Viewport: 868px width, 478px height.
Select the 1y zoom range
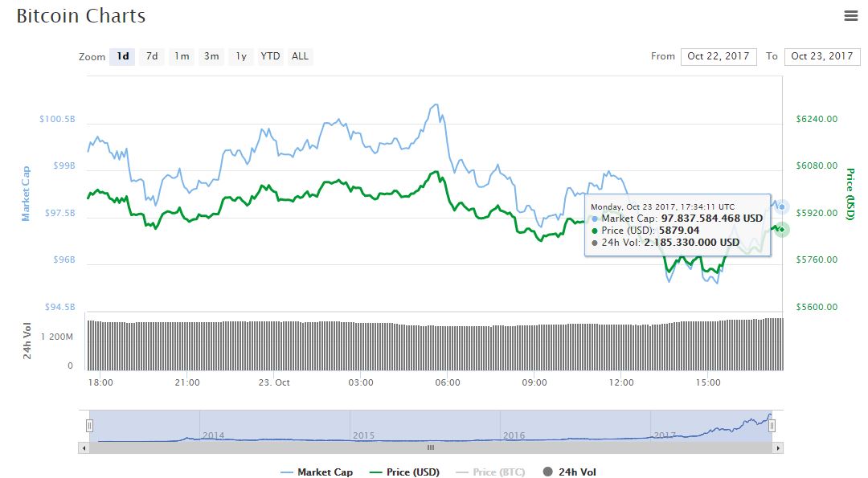(241, 56)
